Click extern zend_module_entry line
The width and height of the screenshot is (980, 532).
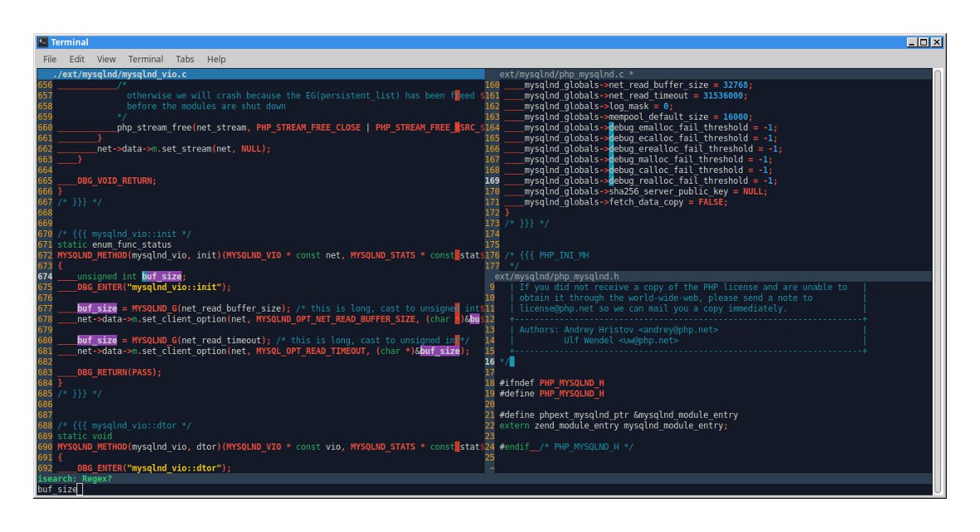coord(613,425)
